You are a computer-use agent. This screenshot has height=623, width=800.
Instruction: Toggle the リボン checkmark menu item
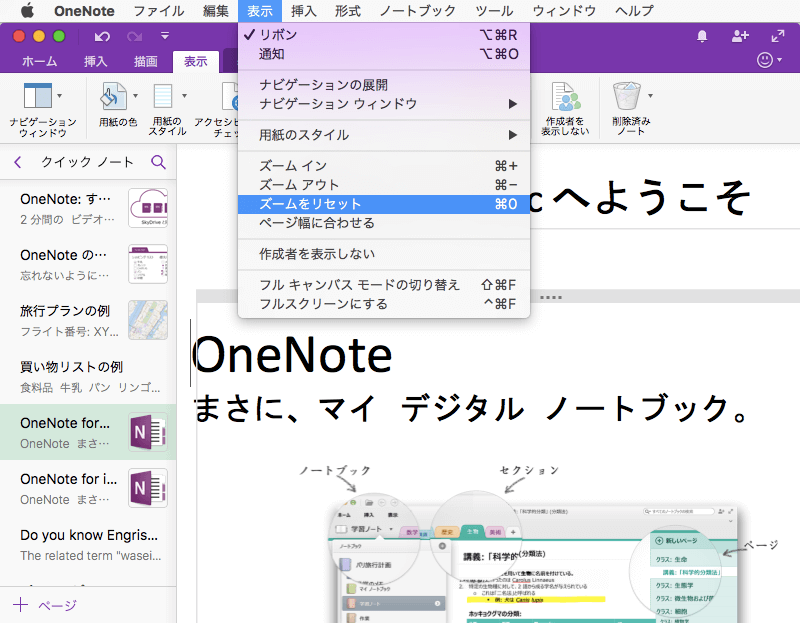click(x=384, y=35)
